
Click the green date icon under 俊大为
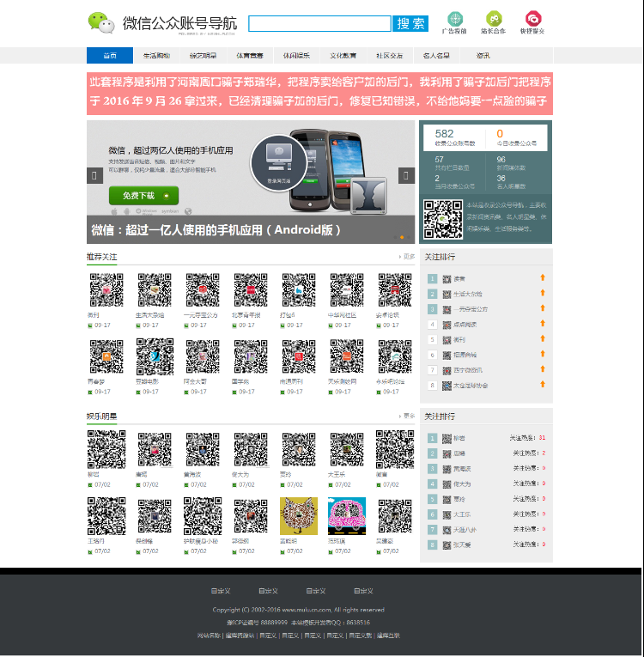[x=234, y=485]
